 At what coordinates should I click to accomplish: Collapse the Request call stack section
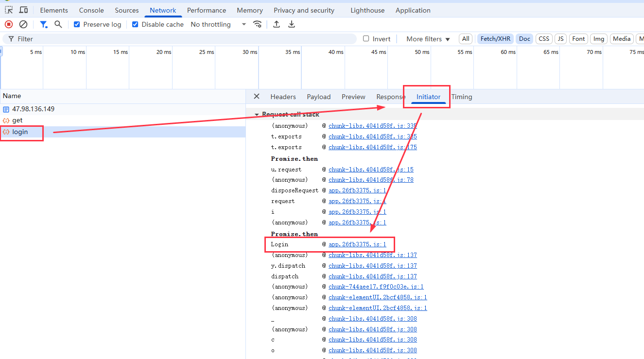click(257, 115)
